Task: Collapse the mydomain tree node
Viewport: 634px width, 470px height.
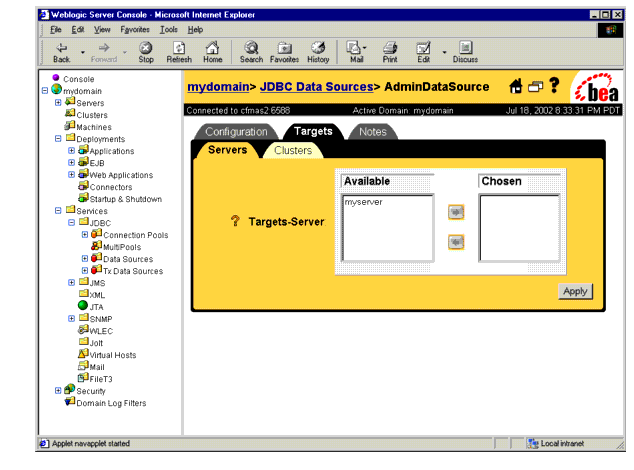Action: 45,91
